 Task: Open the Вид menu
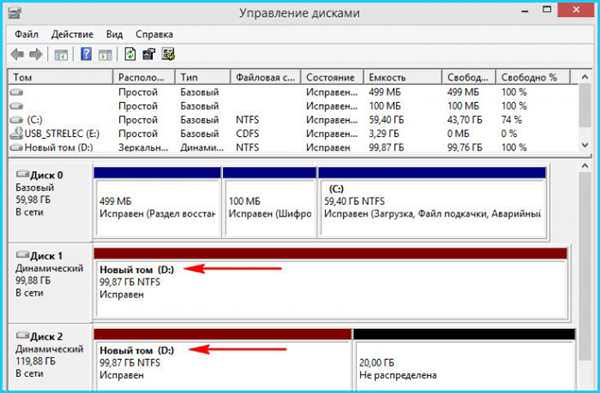pyautogui.click(x=114, y=34)
